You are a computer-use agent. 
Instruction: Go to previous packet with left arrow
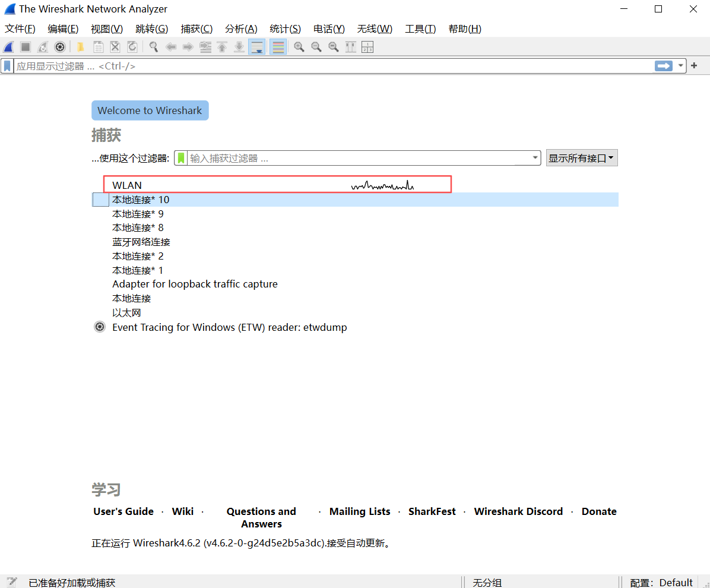(171, 47)
